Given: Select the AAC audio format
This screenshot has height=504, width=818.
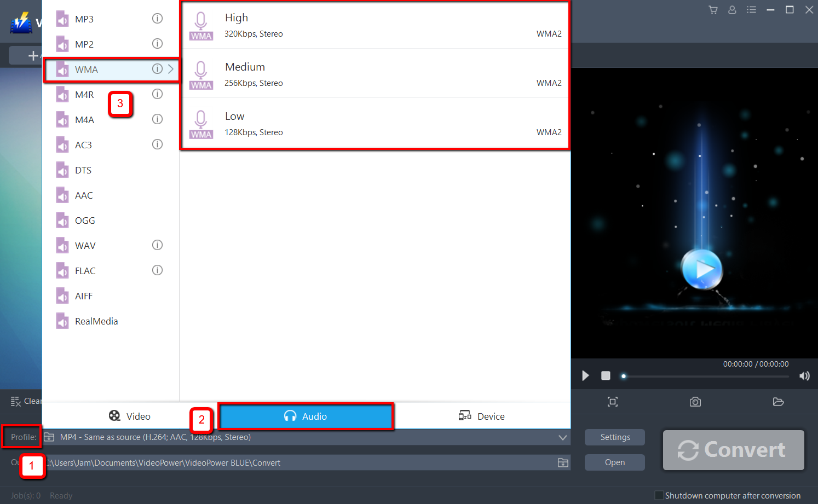Looking at the screenshot, I should point(85,195).
